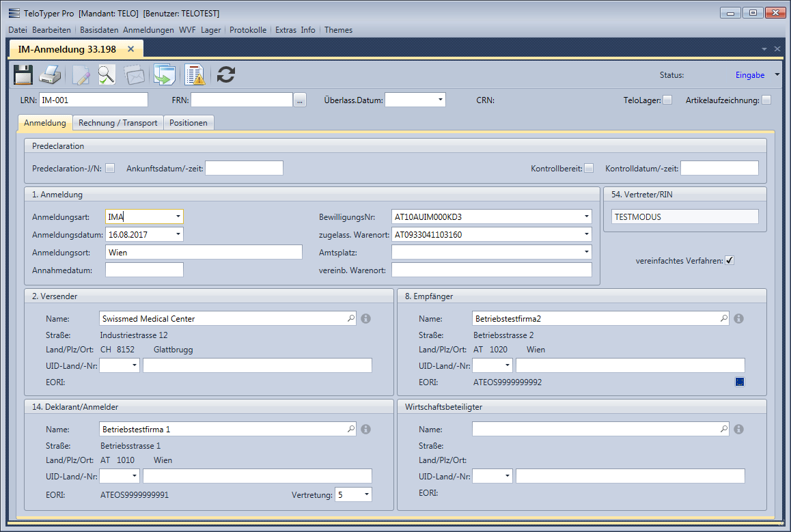
Task: Click the document warning check icon
Action: pos(195,74)
